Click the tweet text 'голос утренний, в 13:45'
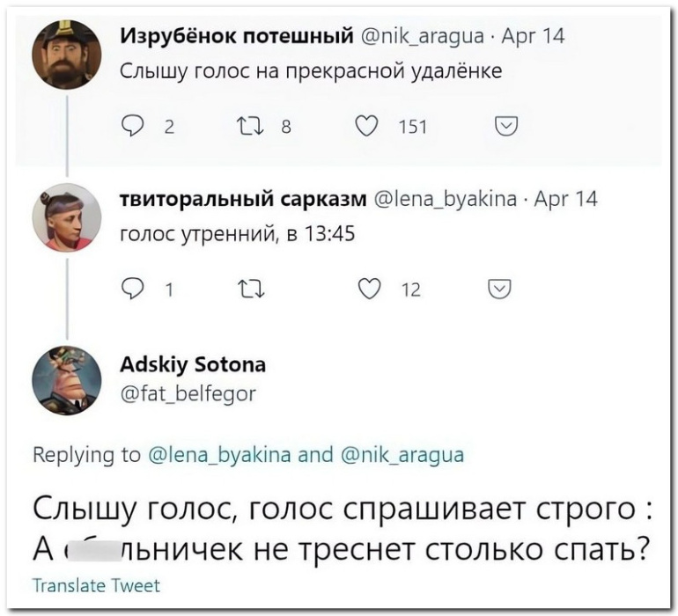Image resolution: width=678 pixels, height=616 pixels. click(x=237, y=234)
